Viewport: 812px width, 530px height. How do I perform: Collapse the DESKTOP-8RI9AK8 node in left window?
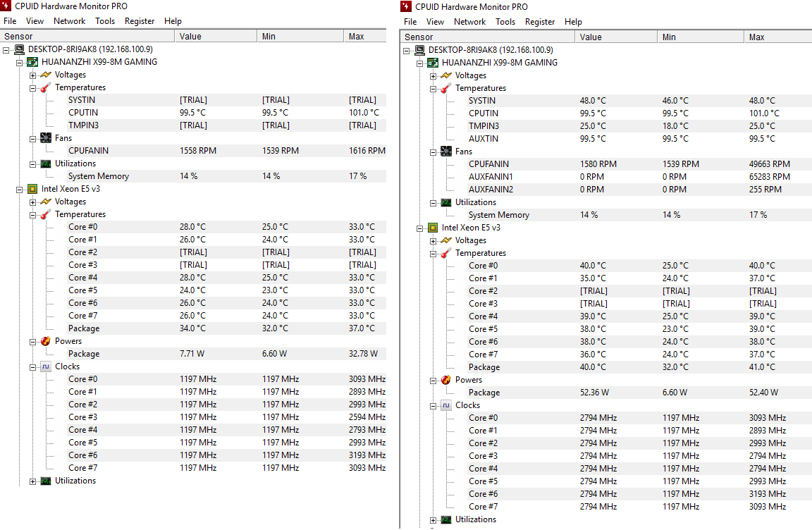tap(6, 50)
